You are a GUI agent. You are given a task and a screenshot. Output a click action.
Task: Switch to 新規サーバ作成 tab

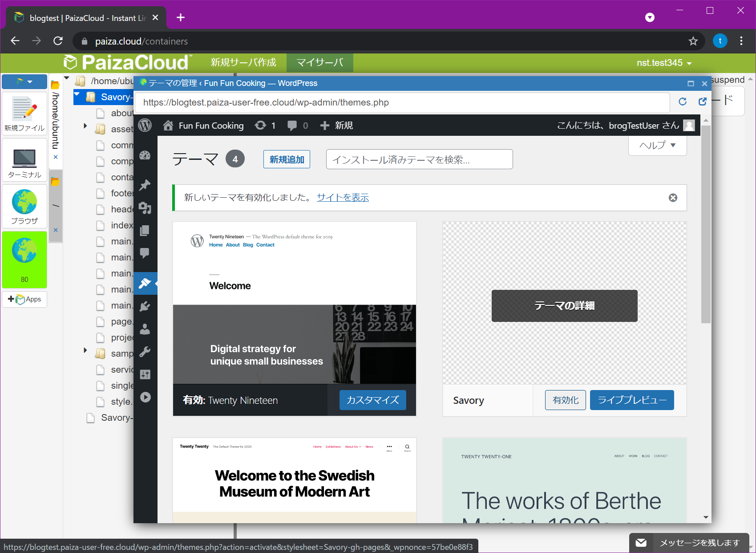[x=243, y=62]
